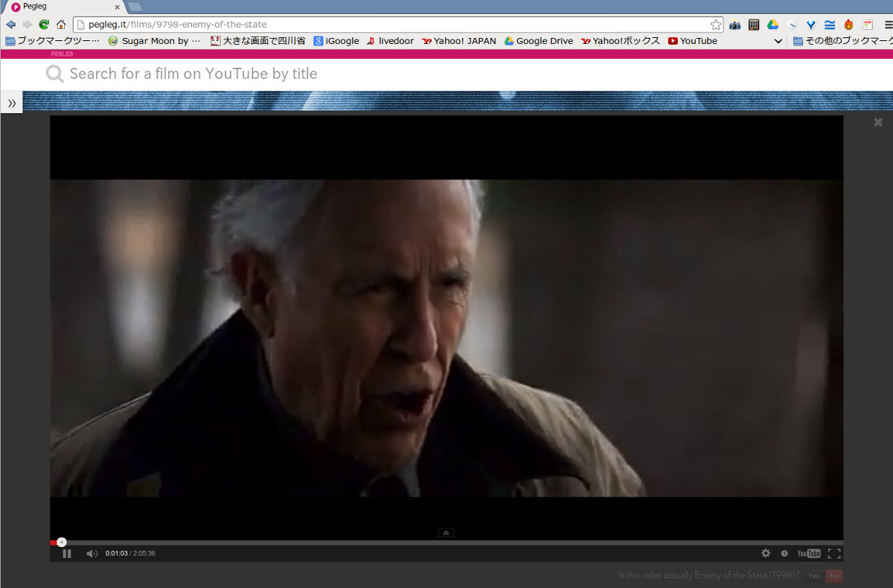The height and width of the screenshot is (588, 893).
Task: Expand the collapsed sidebar with double chevron
Action: pos(11,103)
